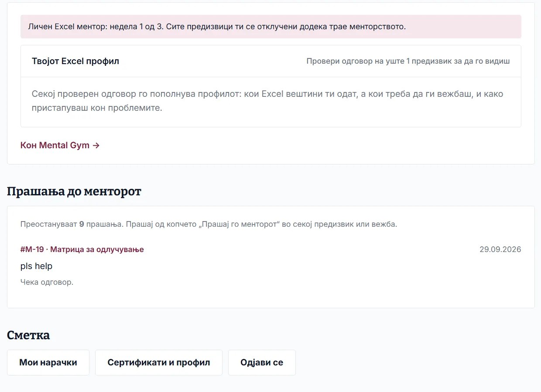The image size is (541, 392).
Task: Click the 'Мои нарачки' button
Action: [x=48, y=362]
